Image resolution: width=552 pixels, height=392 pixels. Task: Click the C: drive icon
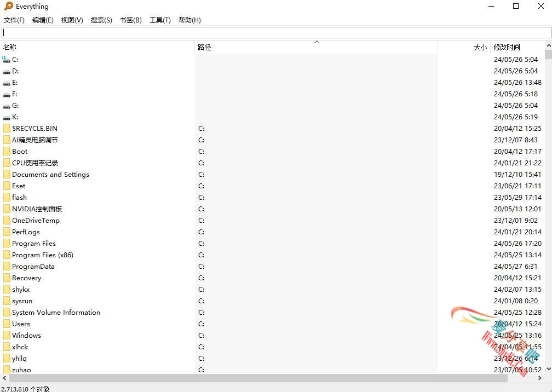[x=7, y=60]
